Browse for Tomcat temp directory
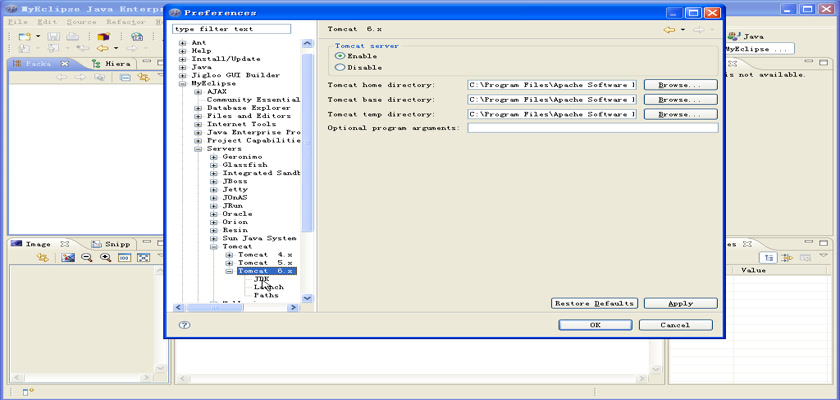The width and height of the screenshot is (840, 400). pyautogui.click(x=680, y=114)
